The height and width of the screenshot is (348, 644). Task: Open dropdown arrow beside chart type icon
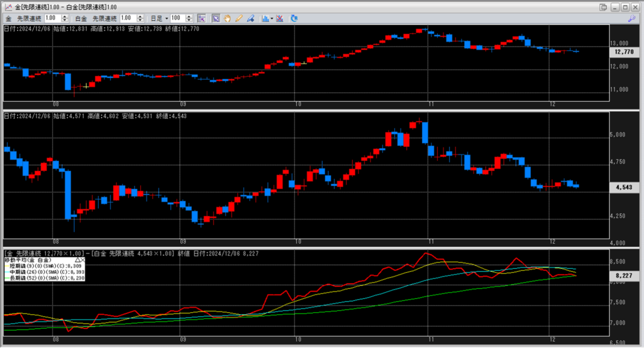pyautogui.click(x=272, y=18)
